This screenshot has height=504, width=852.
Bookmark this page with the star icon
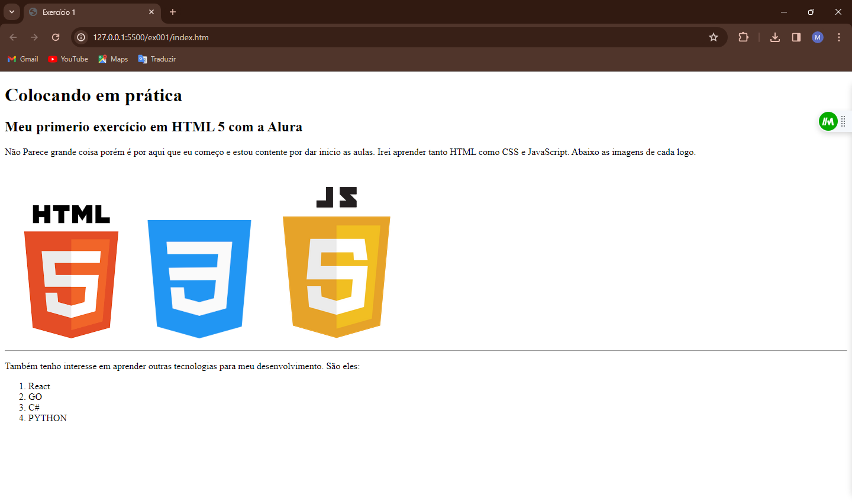point(714,37)
